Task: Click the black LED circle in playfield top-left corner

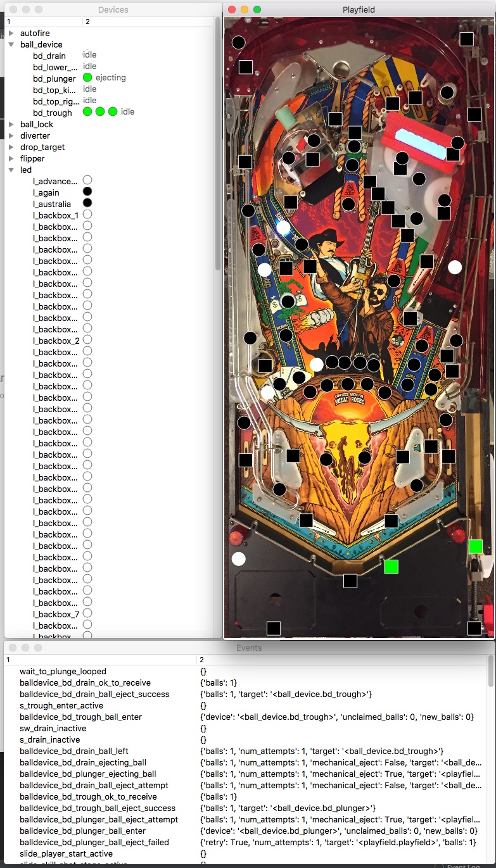Action: click(x=239, y=42)
